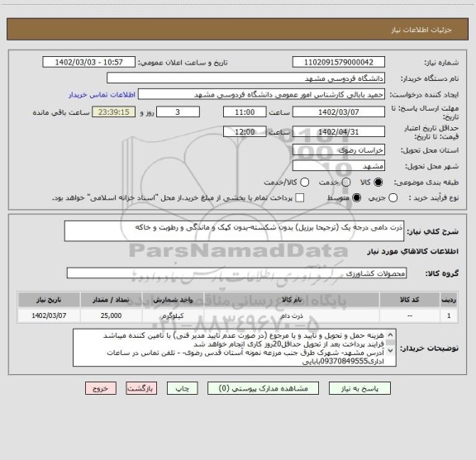Select the خدمت radio button
The height and width of the screenshot is (460, 476).
point(346,183)
